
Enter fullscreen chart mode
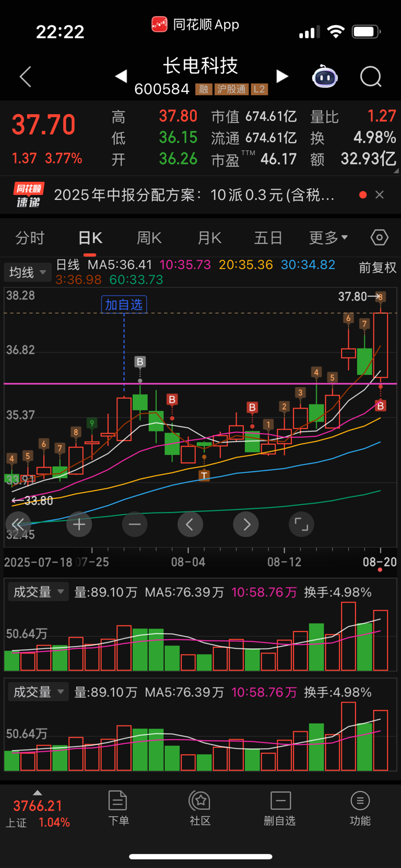tap(302, 524)
